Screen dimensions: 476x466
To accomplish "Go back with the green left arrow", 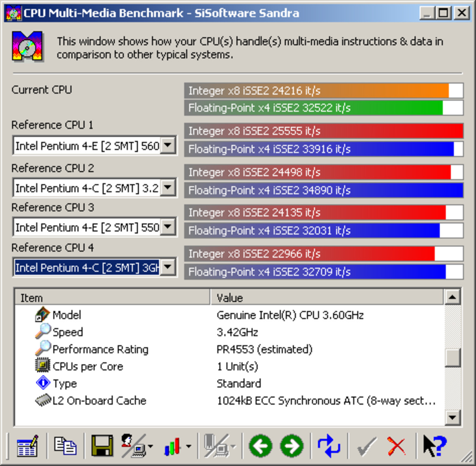I will tap(260, 446).
